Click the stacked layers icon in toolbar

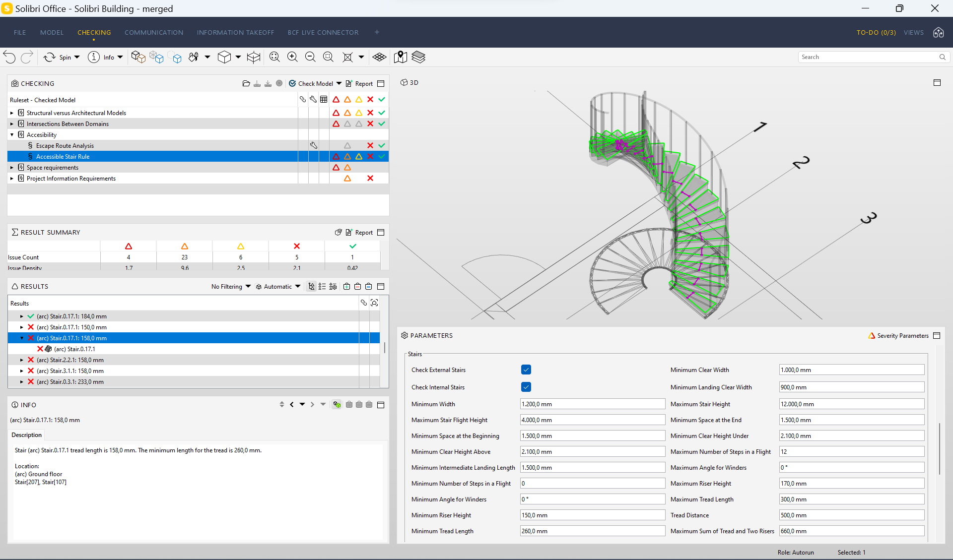coord(418,57)
